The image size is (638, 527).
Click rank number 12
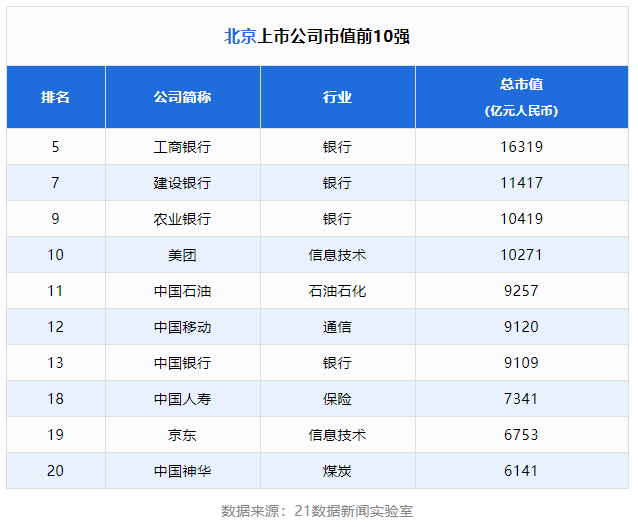[55, 327]
